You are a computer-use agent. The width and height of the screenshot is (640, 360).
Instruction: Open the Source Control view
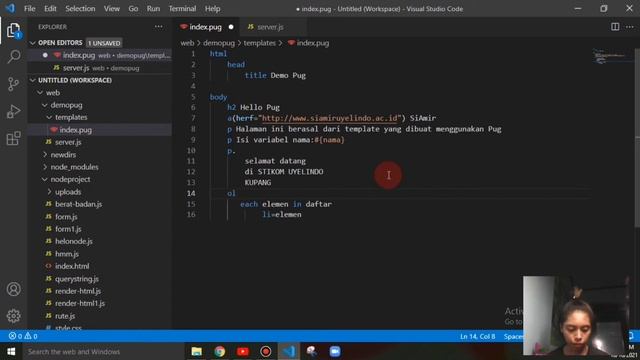pyautogui.click(x=13, y=84)
